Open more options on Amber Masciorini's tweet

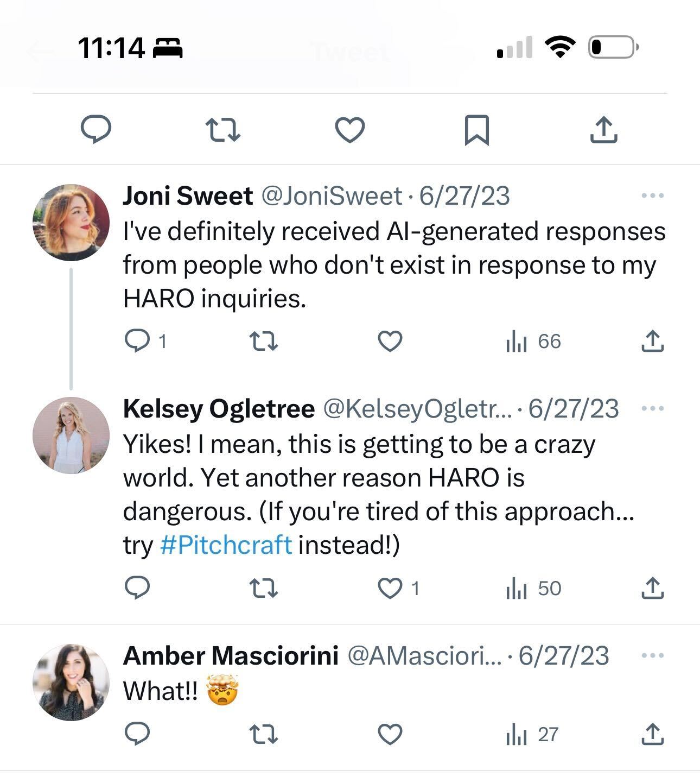(x=652, y=655)
